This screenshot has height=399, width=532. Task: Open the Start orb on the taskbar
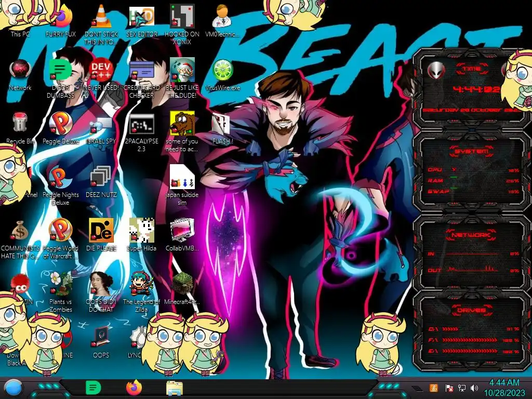[13, 388]
